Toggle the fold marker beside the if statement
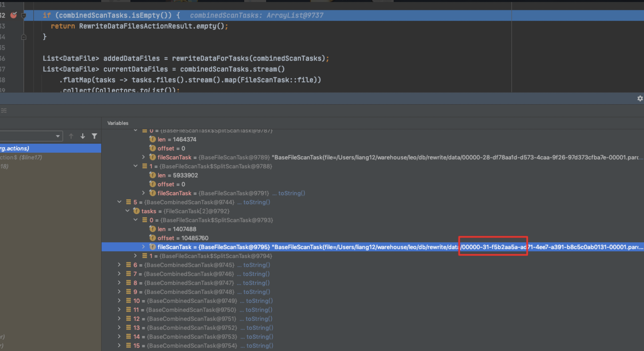644x351 pixels. tap(24, 16)
